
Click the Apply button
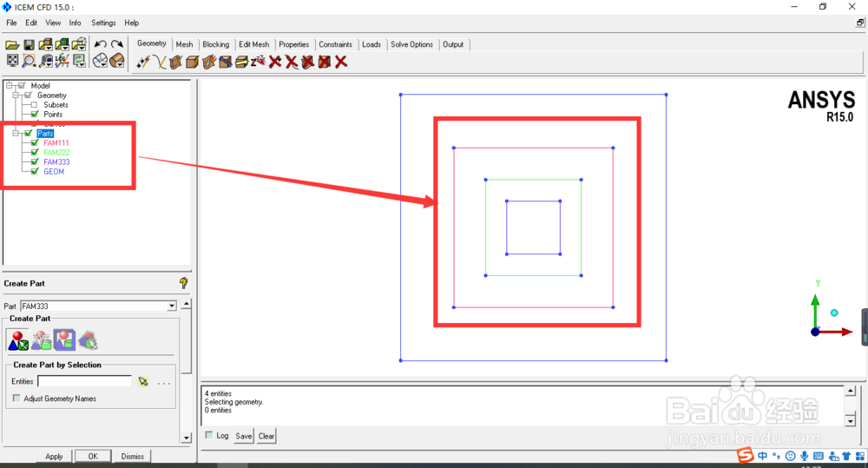(54, 457)
